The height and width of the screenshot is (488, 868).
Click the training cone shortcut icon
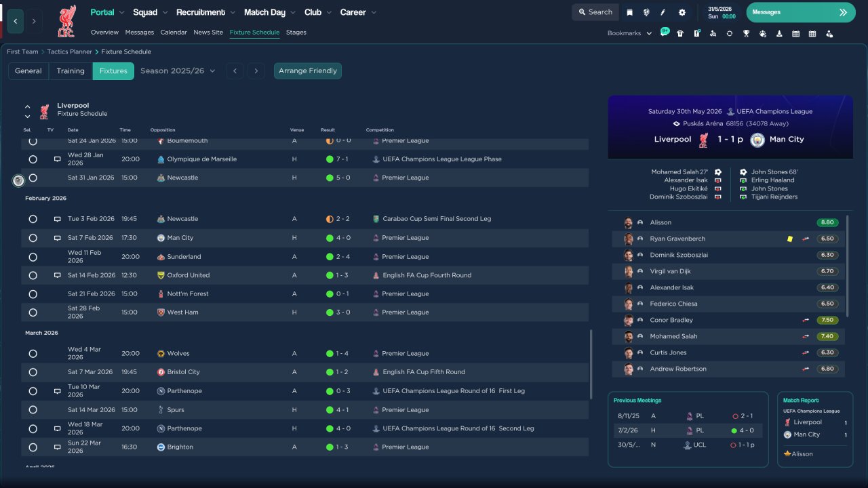[779, 33]
